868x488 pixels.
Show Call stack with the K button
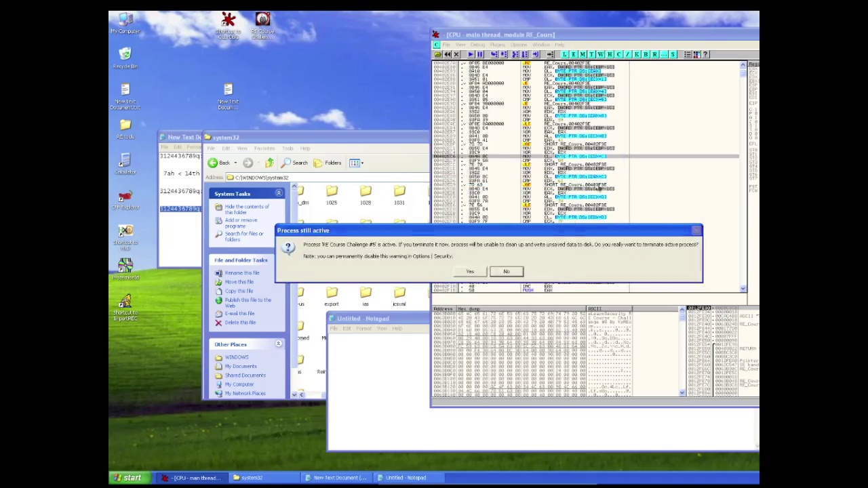[637, 54]
